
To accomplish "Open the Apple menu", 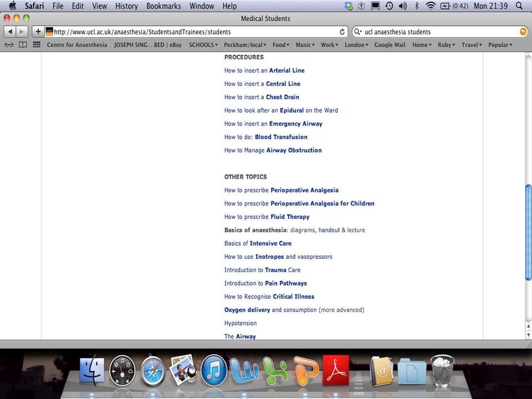I will (x=12, y=6).
